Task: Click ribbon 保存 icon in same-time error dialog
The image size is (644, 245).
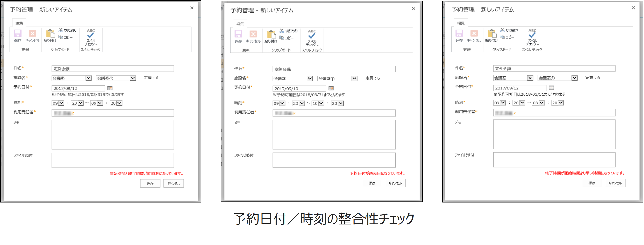Action: [17, 36]
